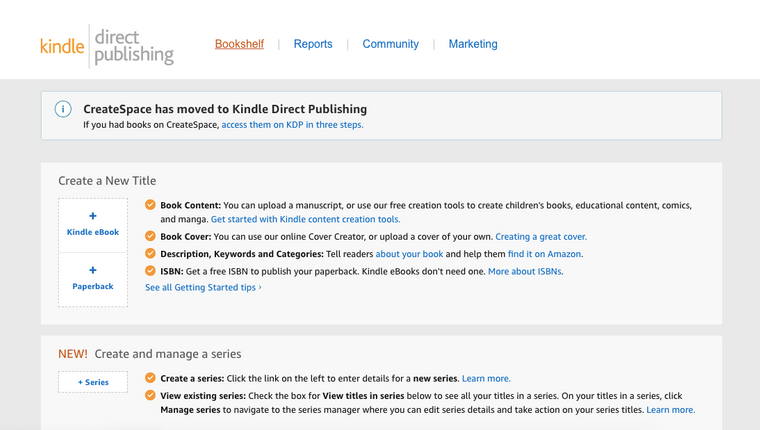The image size is (760, 430).
Task: Follow the 'about your book' link
Action: tap(409, 254)
